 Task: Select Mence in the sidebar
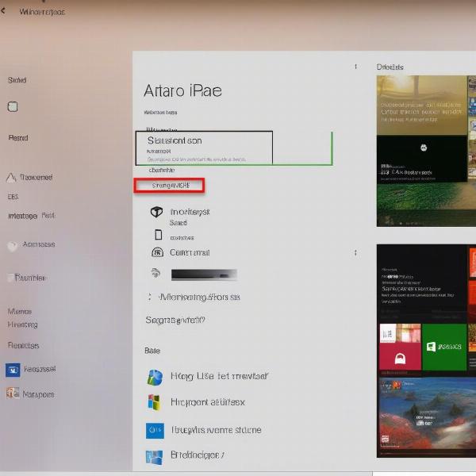click(x=20, y=312)
